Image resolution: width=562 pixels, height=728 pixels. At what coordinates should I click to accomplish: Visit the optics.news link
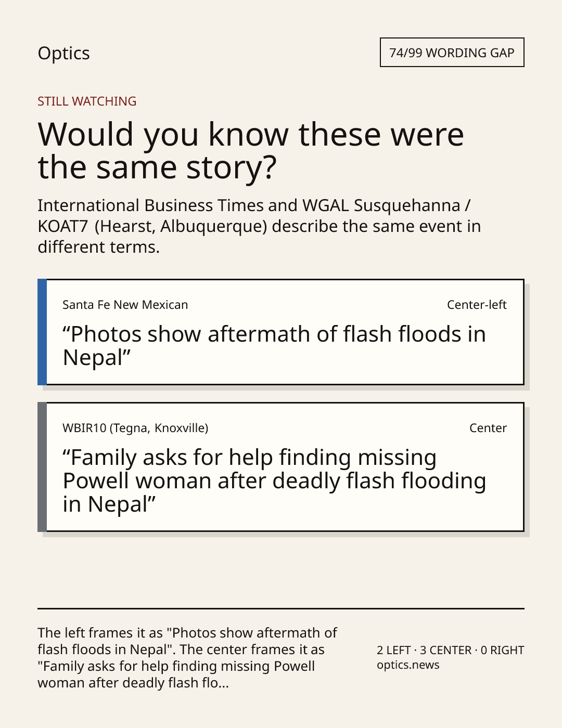[408, 665]
